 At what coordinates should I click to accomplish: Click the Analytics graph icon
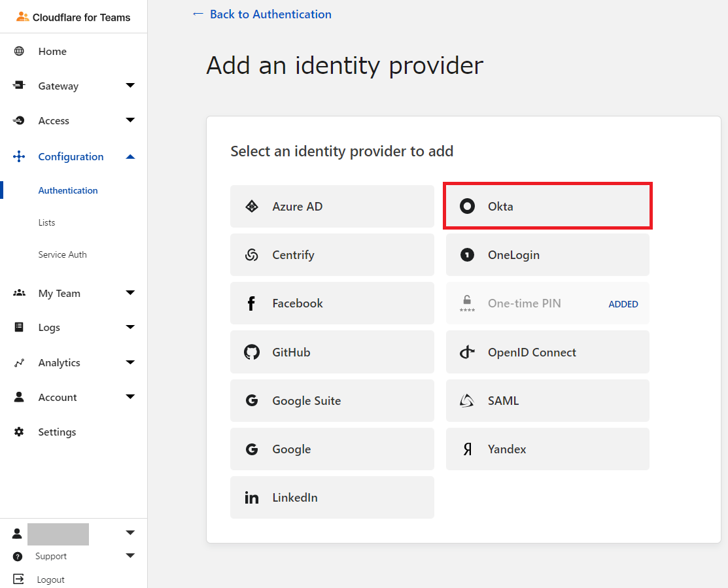click(19, 363)
